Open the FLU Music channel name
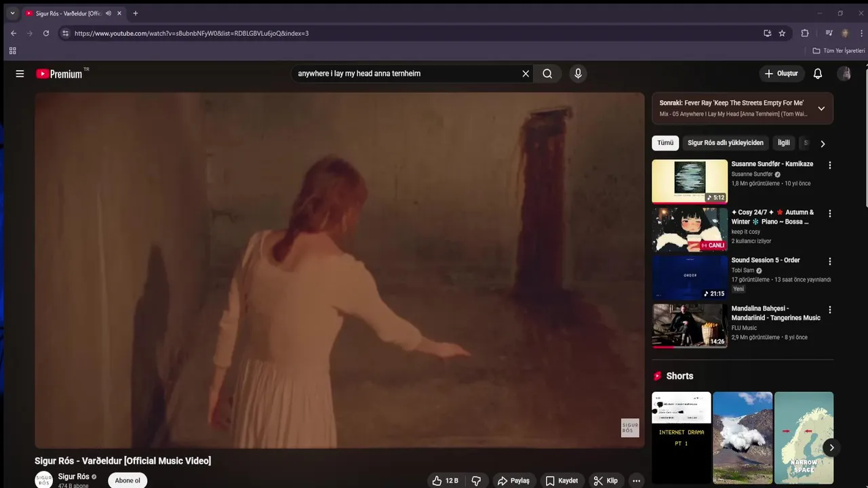This screenshot has width=868, height=488. coord(744,328)
